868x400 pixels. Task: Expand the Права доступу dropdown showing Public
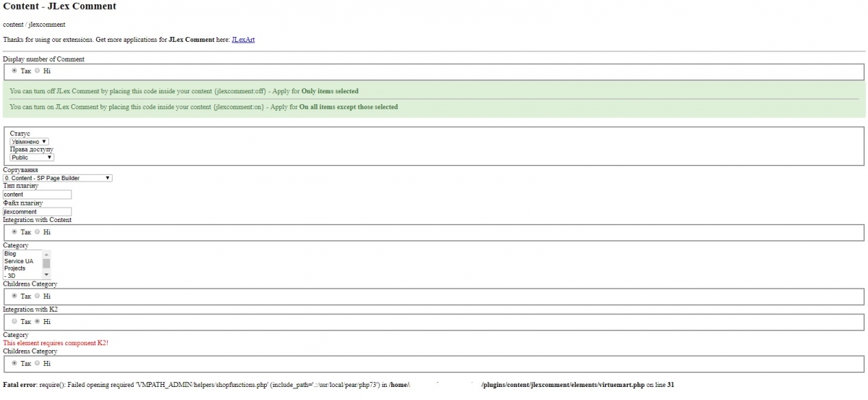click(32, 157)
